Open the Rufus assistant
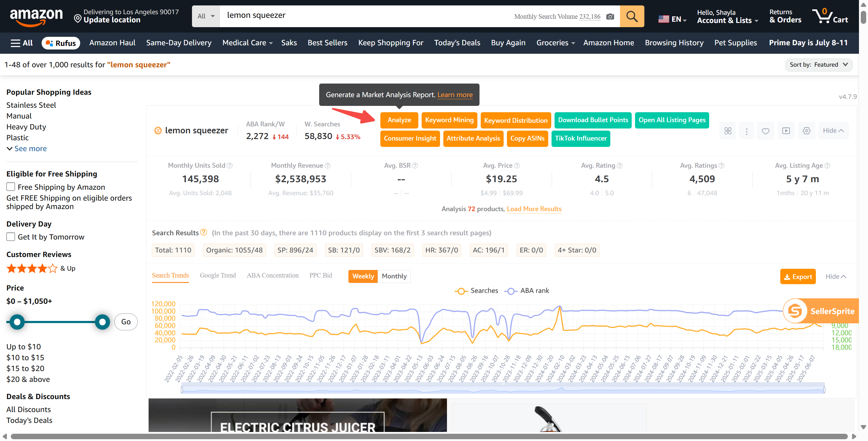The width and height of the screenshot is (868, 441). pos(61,43)
